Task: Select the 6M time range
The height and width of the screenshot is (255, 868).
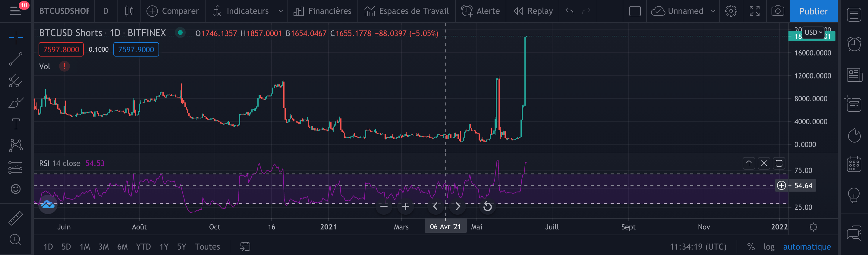Action: pyautogui.click(x=122, y=247)
